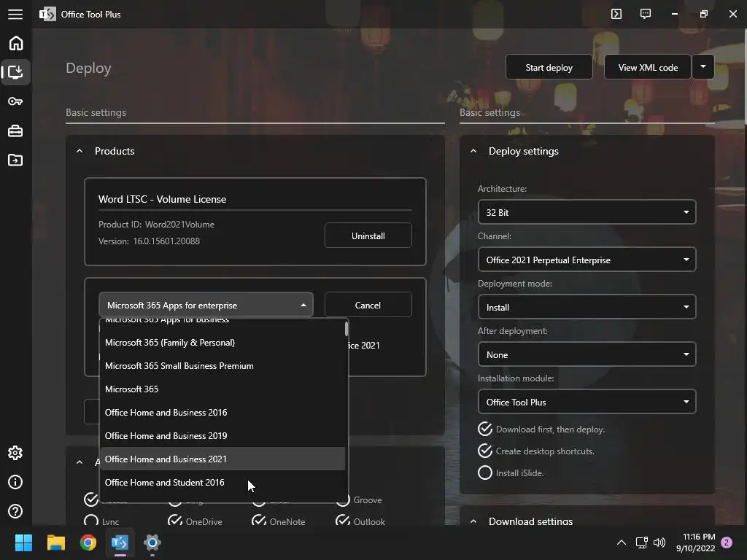
Task: Open the Deploy page in sidebar
Action: tap(16, 72)
